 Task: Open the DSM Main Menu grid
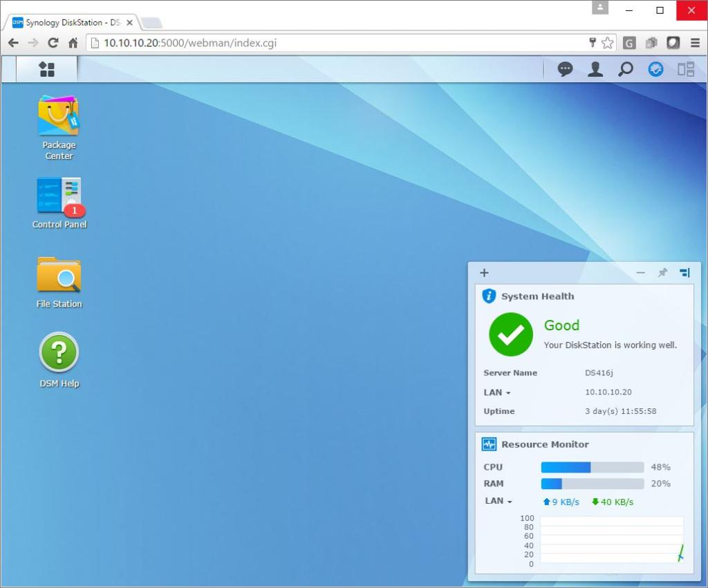point(46,69)
